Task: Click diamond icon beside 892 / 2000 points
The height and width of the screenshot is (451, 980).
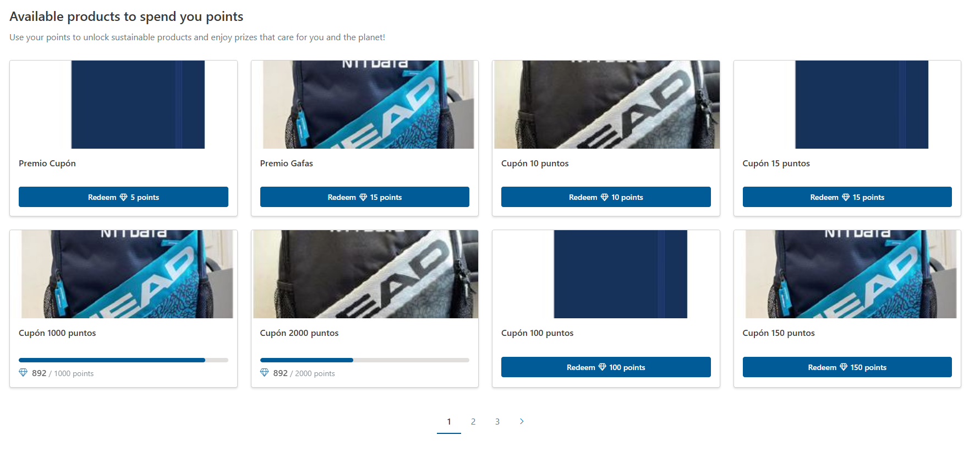Action: click(x=264, y=373)
